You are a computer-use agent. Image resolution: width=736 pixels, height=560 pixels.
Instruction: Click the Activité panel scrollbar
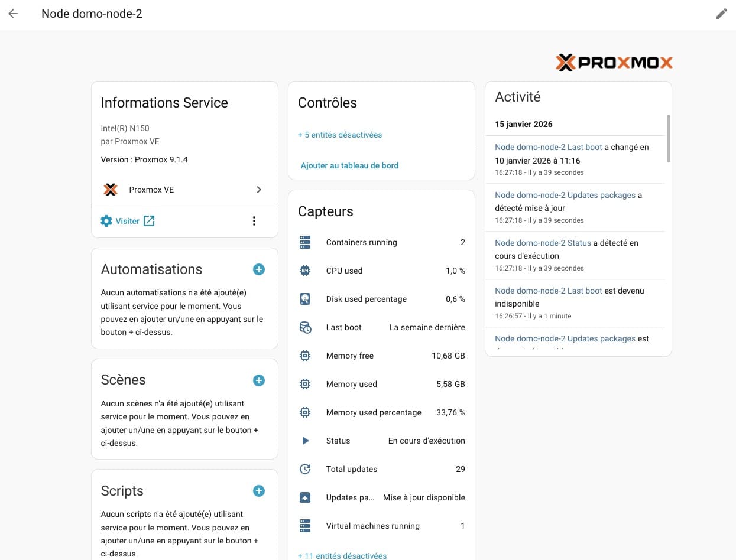(x=669, y=138)
